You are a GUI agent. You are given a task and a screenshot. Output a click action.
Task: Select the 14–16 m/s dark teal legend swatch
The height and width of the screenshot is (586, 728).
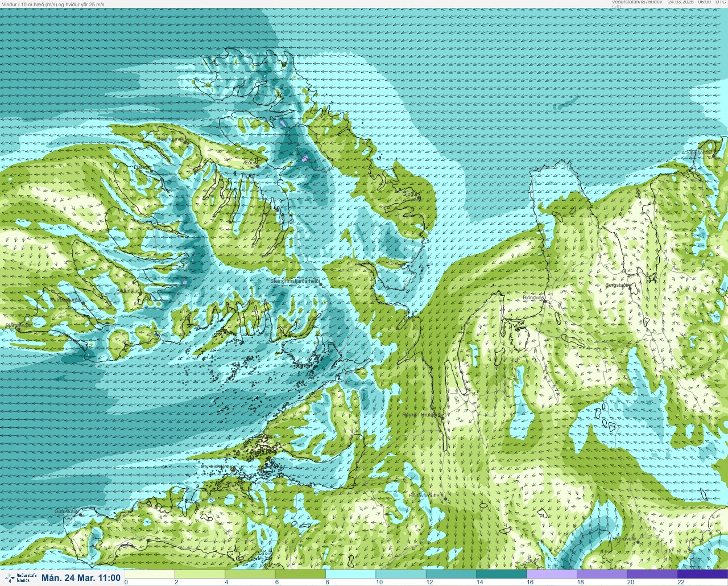(501, 574)
